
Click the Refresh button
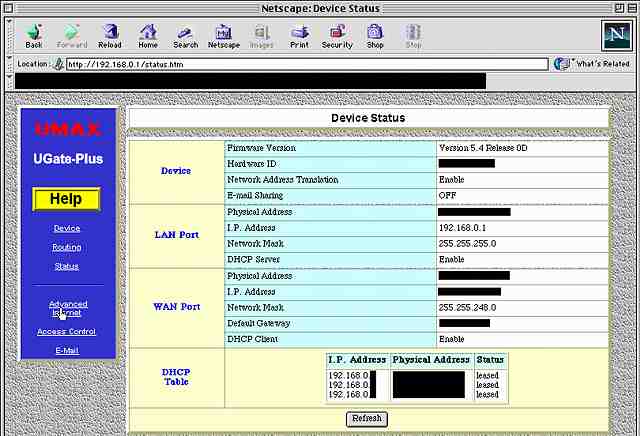tap(367, 418)
